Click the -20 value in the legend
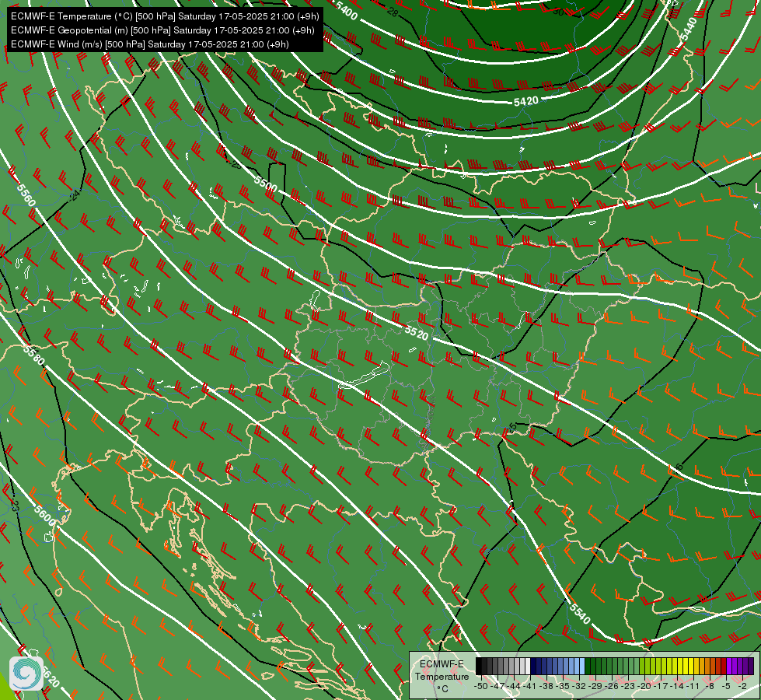 (x=644, y=686)
